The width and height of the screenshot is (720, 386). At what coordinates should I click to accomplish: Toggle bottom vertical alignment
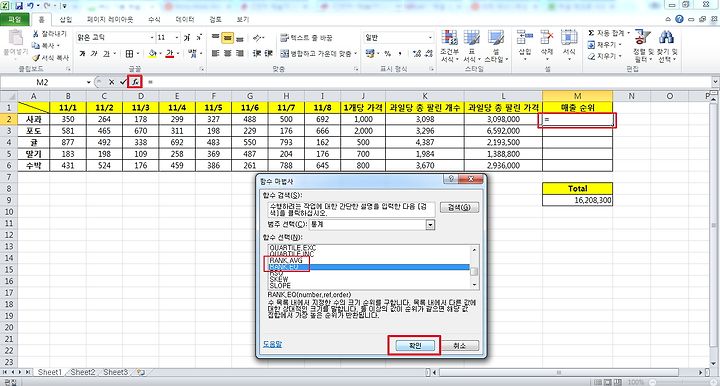click(239, 38)
